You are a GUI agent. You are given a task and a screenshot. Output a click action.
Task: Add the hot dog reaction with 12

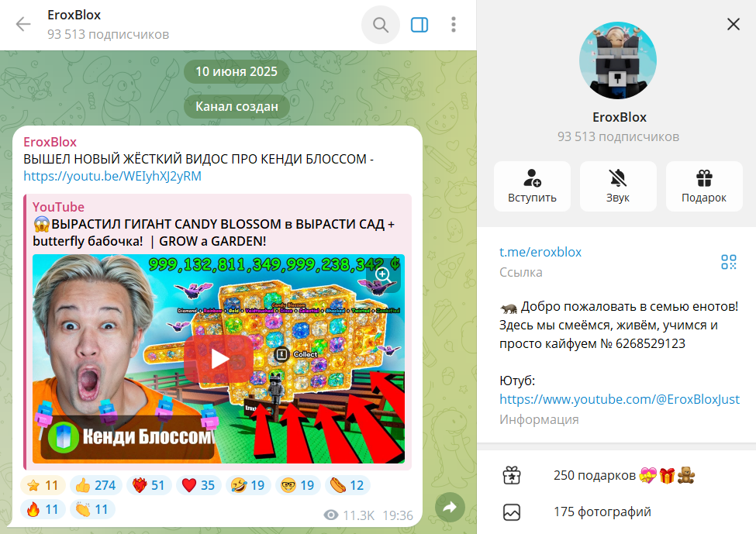pyautogui.click(x=347, y=485)
